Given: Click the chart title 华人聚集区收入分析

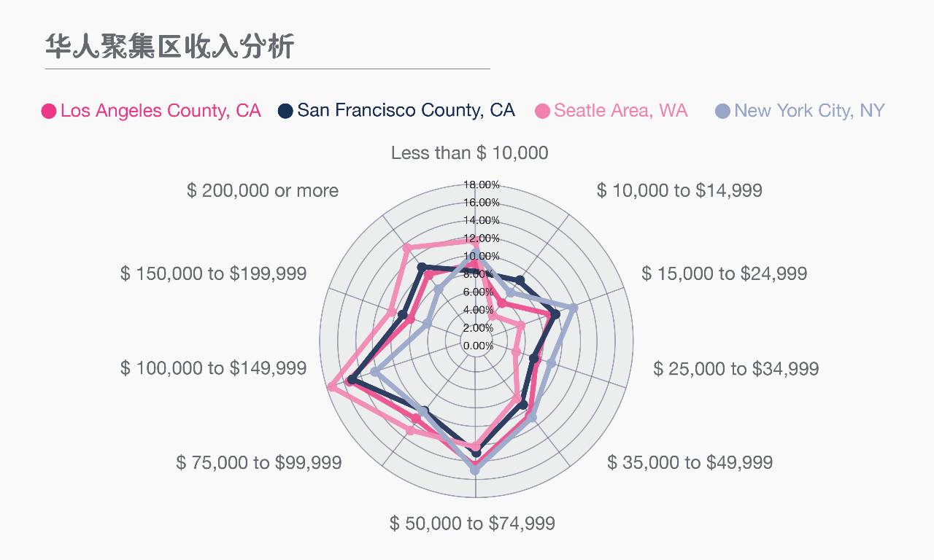Looking at the screenshot, I should pyautogui.click(x=169, y=46).
